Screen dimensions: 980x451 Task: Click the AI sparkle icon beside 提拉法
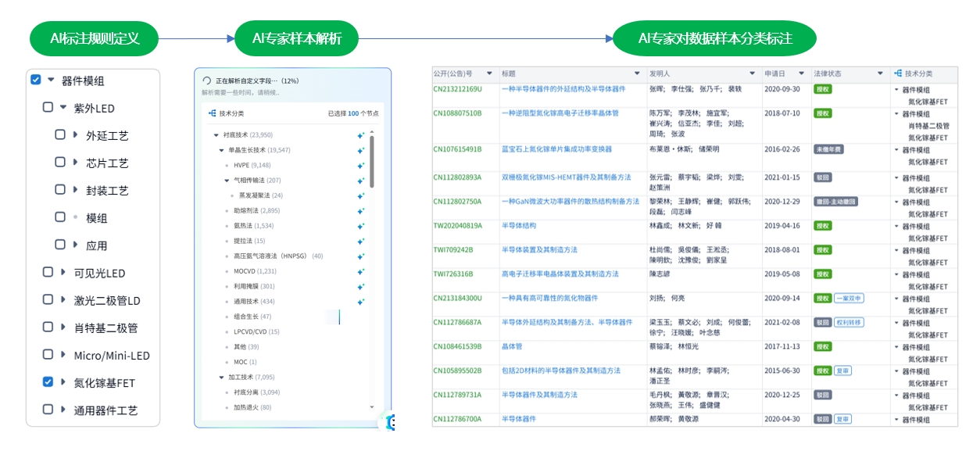coord(360,241)
